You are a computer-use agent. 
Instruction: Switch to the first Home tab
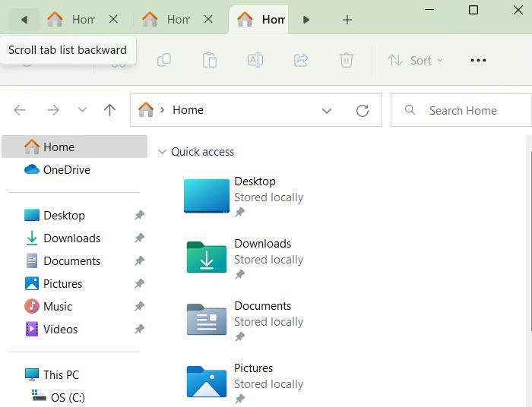coord(71,19)
